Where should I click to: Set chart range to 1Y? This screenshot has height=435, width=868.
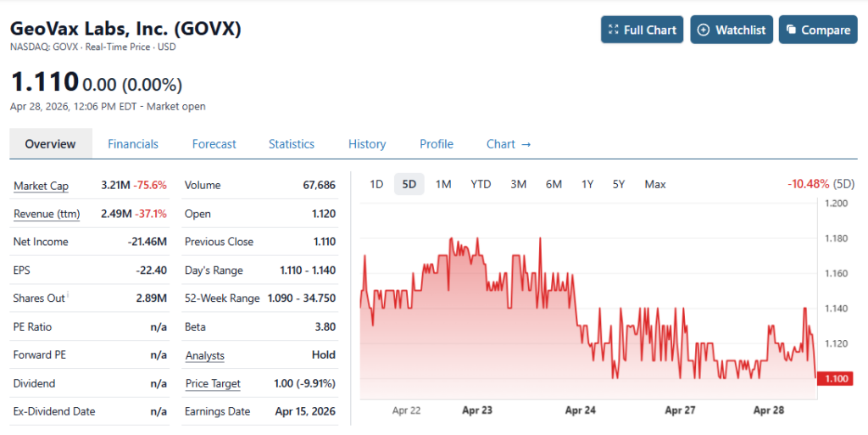point(587,184)
